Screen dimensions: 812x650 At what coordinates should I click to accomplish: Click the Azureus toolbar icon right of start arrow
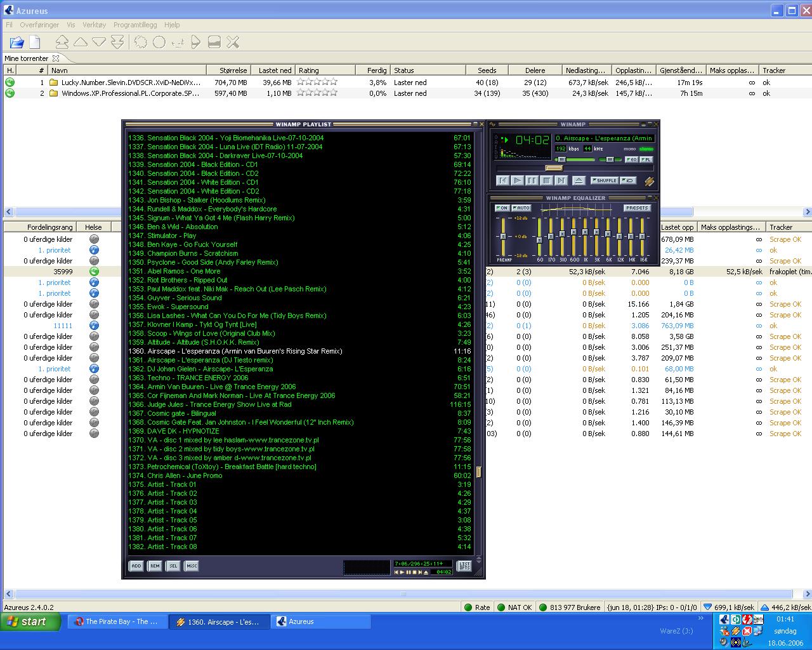[214, 43]
